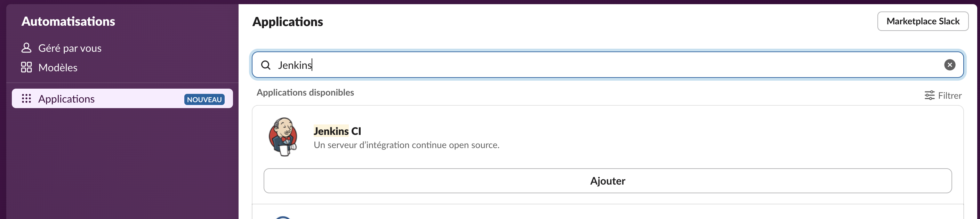
Task: Open the Filtrer options
Action: click(x=949, y=96)
